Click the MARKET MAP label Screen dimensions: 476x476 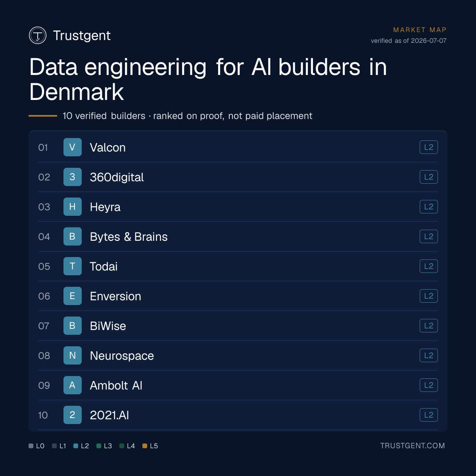click(x=420, y=30)
